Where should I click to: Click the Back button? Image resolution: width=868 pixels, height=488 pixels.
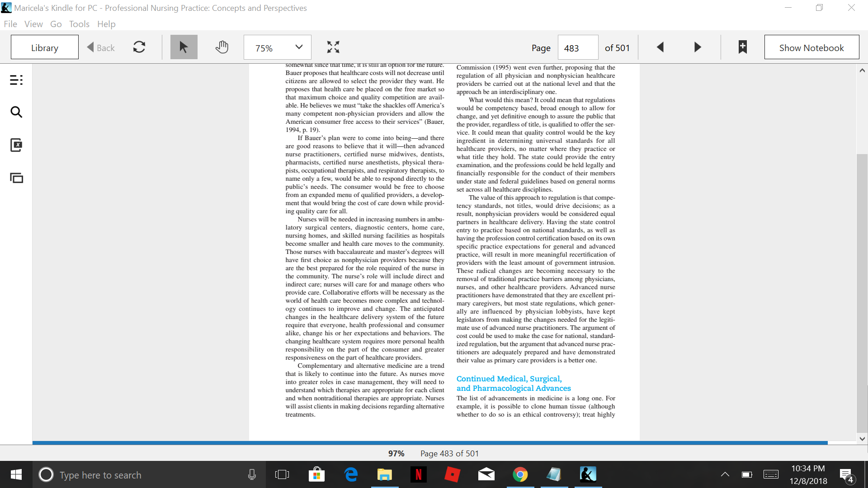pyautogui.click(x=101, y=47)
